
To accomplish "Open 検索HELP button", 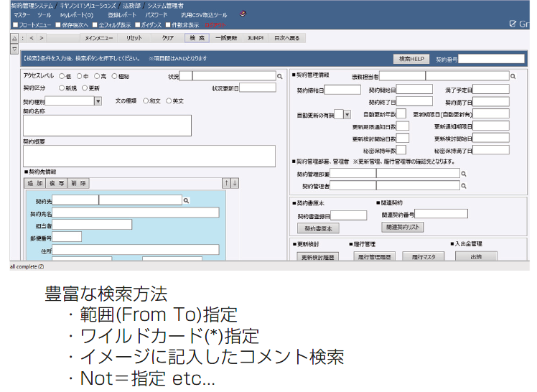I will 411,59.
